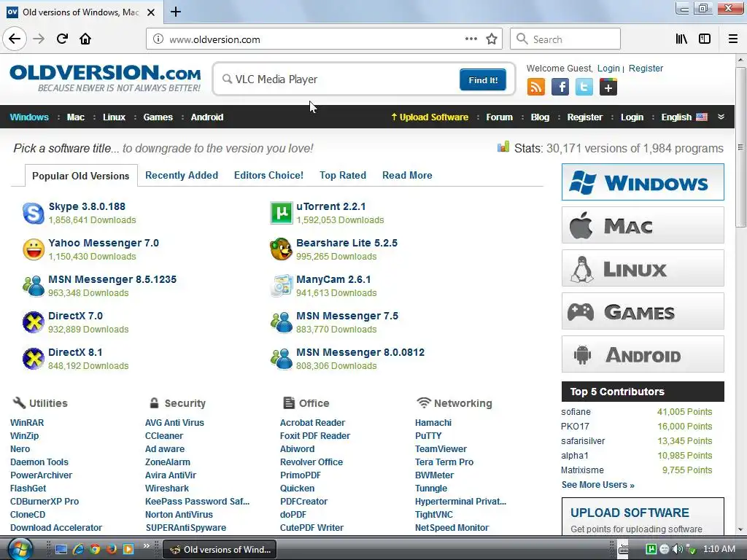This screenshot has height=560, width=747.
Task: Launch Internet Explorer from the taskbar
Action: click(x=78, y=549)
